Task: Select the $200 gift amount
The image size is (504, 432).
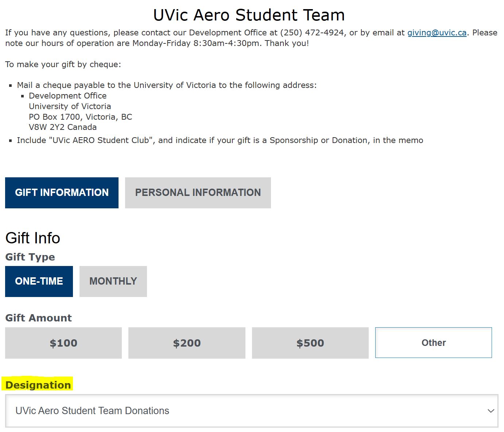Action: click(x=187, y=343)
